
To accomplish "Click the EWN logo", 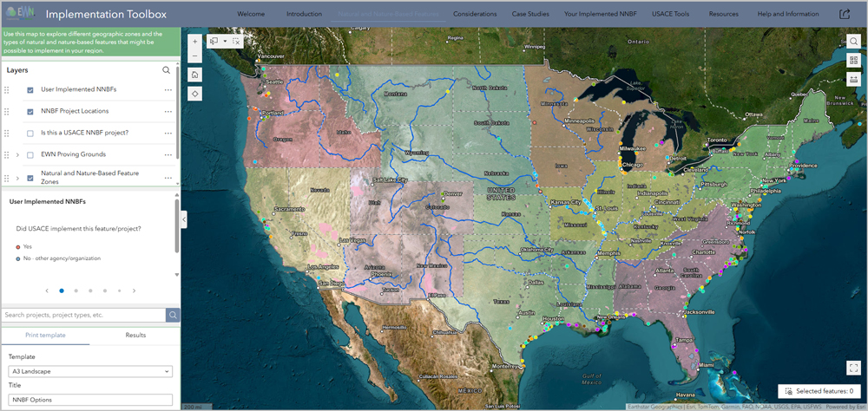I will point(20,13).
